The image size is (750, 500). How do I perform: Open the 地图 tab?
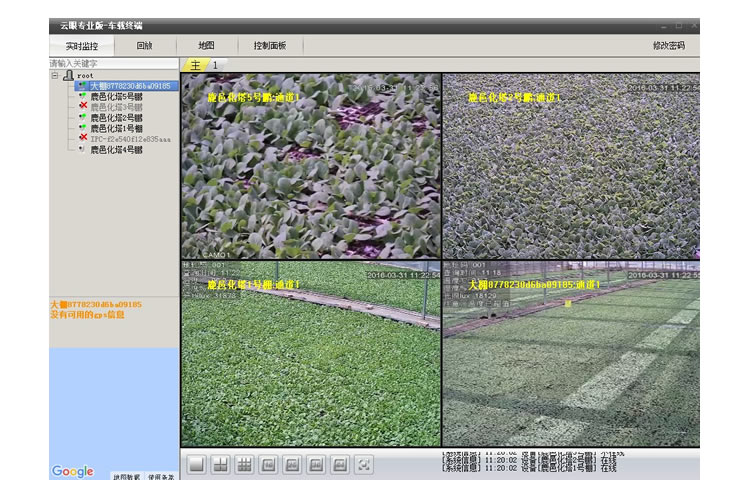coord(206,46)
